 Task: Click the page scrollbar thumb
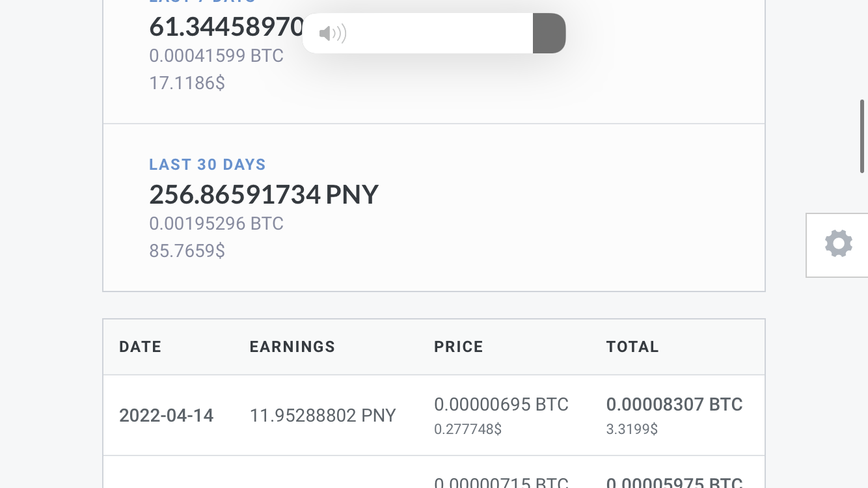[x=862, y=136]
